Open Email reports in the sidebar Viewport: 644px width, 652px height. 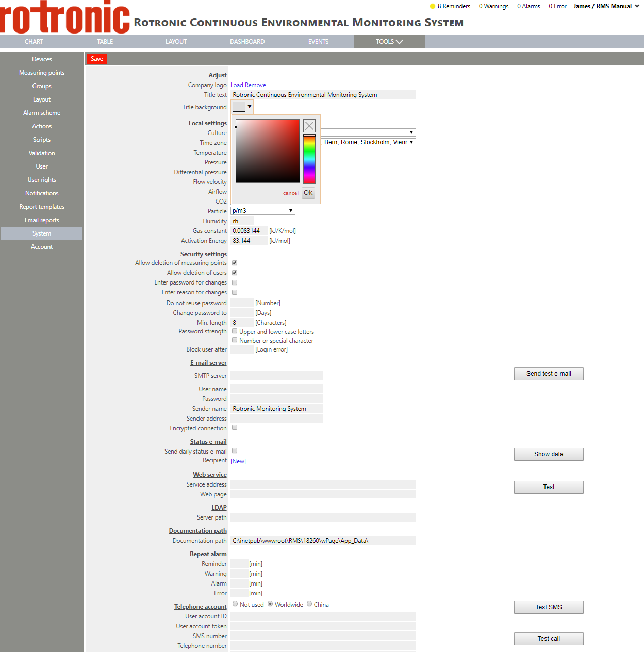coord(42,220)
